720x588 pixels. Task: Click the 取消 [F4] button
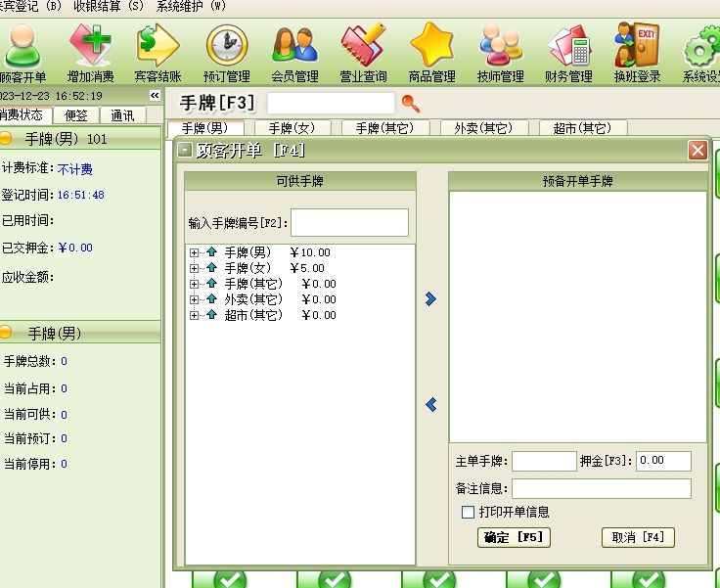point(638,537)
